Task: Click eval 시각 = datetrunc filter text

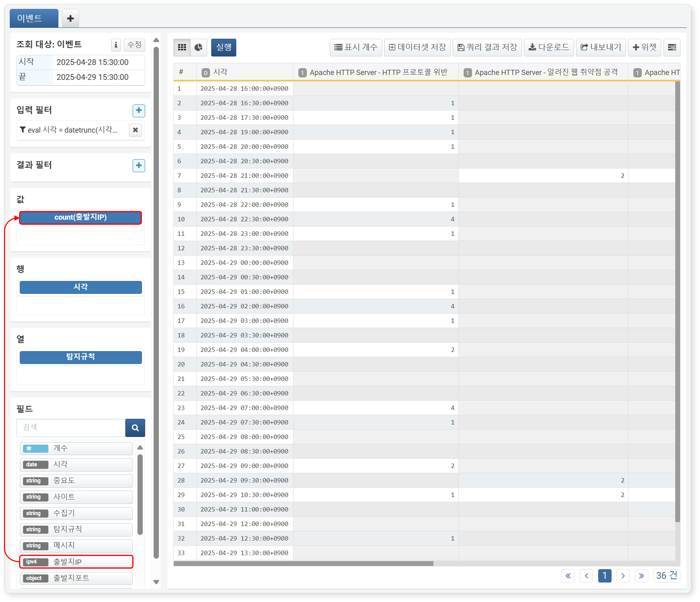Action: tap(72, 130)
